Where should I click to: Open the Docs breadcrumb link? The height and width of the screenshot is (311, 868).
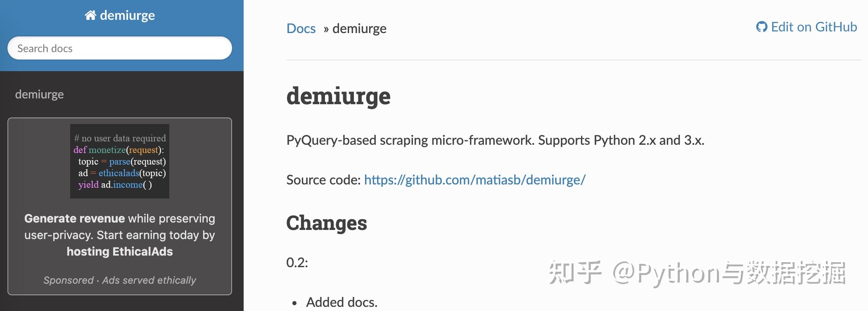coord(301,29)
